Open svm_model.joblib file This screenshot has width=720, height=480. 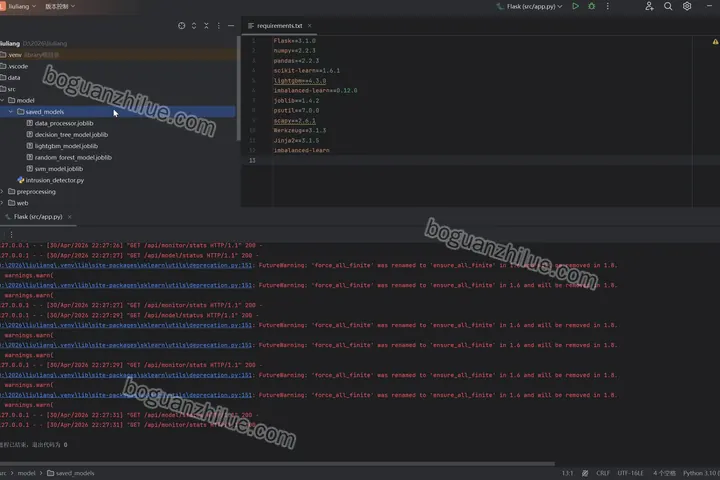click(59, 169)
